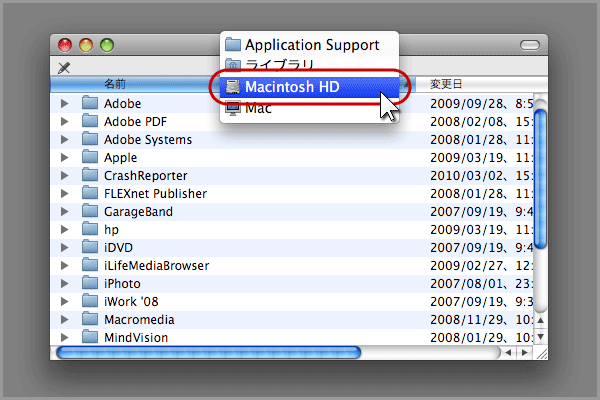The width and height of the screenshot is (600, 400).
Task: Open the customize toolbar tools icon
Action: point(64,68)
